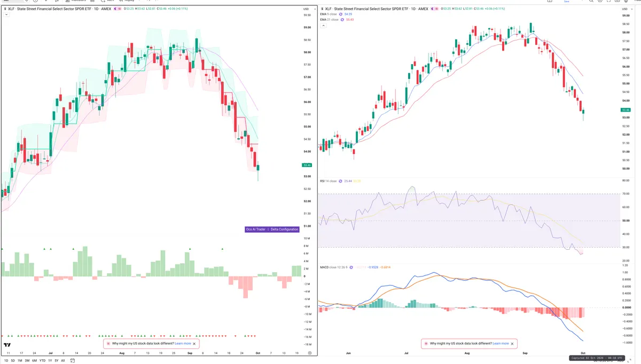Select the 6M time range
Screen dimensions: 641x364
click(34, 361)
